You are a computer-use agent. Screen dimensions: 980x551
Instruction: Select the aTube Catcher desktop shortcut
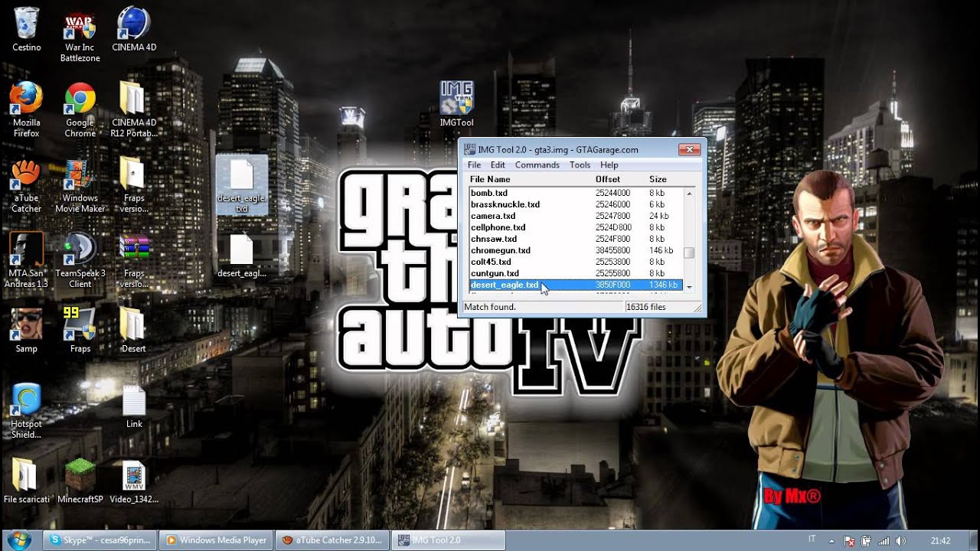27,185
